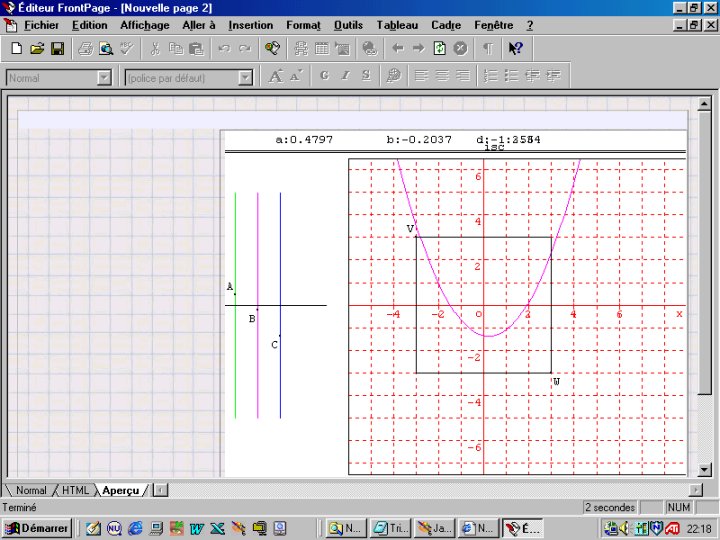Show FrontPage Explorer icon
720x540 pixels.
(272, 48)
